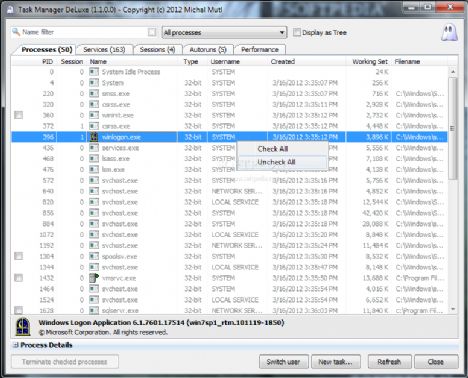This screenshot has height=378, width=468.
Task: Select the System Idle Process name text
Action: coord(131,72)
